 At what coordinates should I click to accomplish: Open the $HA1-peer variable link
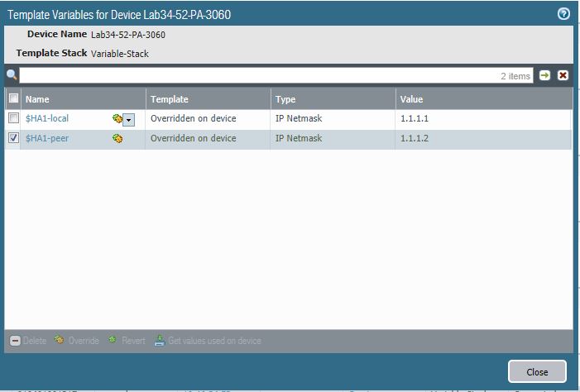47,139
